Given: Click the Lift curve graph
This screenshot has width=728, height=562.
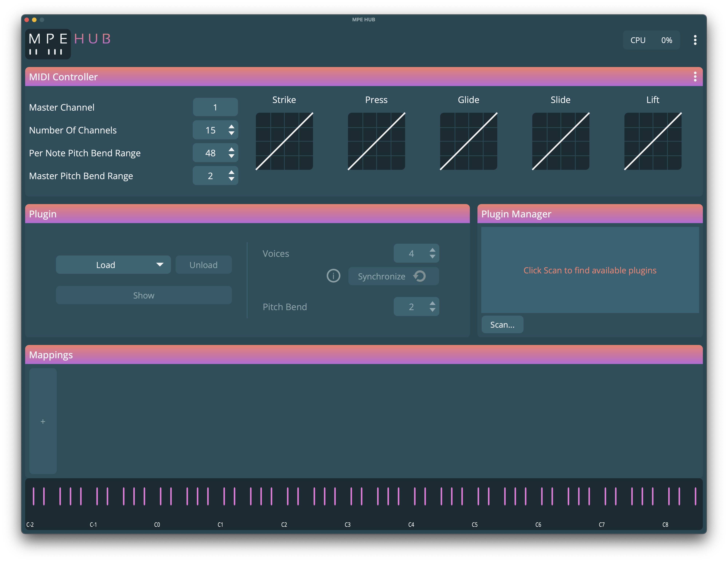Looking at the screenshot, I should (x=652, y=141).
